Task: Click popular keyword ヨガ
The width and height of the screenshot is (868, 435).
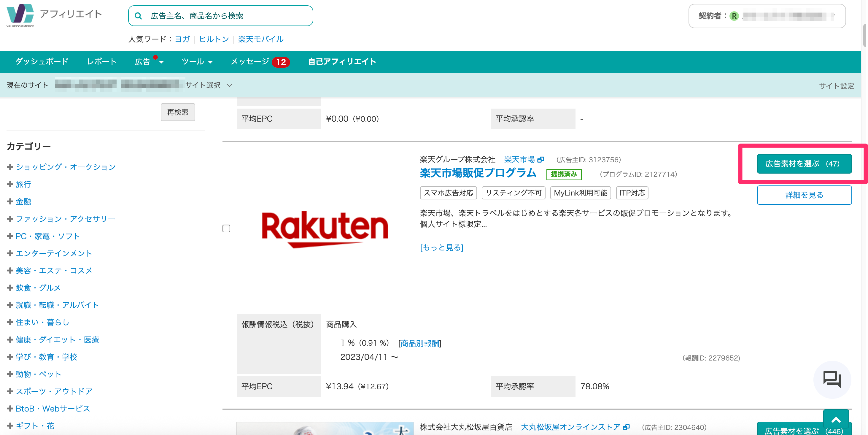Action: point(182,39)
